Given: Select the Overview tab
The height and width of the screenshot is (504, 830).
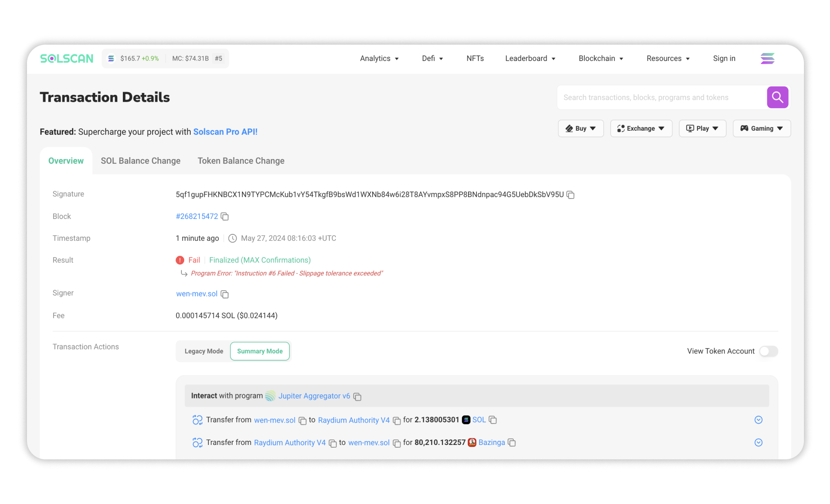Looking at the screenshot, I should [66, 161].
